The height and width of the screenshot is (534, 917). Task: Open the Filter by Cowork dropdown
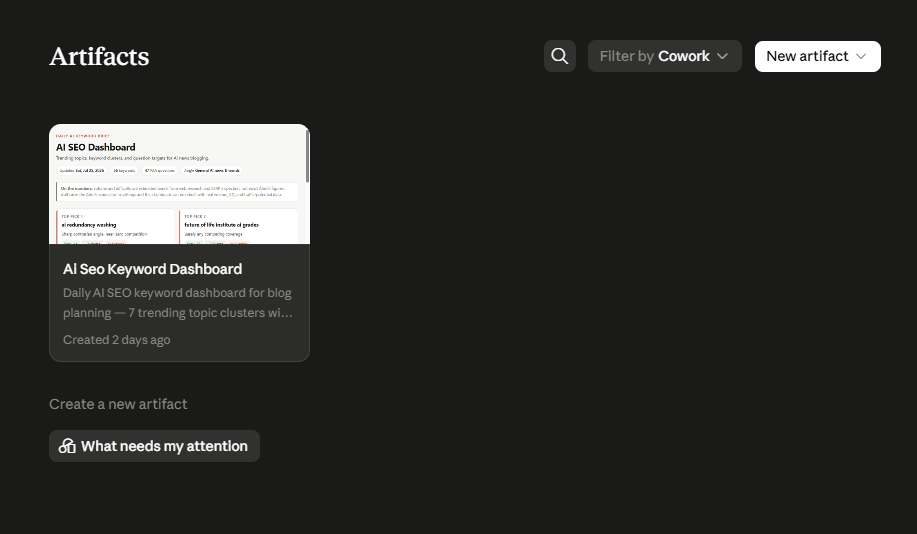[x=664, y=56]
